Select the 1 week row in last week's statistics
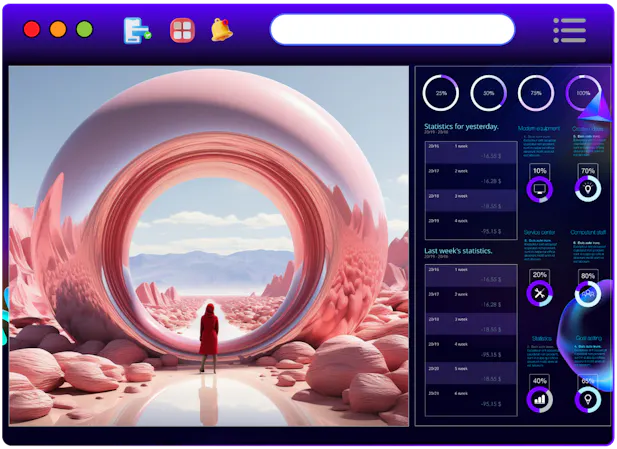Image resolution: width=617 pixels, height=449 pixels. click(471, 276)
